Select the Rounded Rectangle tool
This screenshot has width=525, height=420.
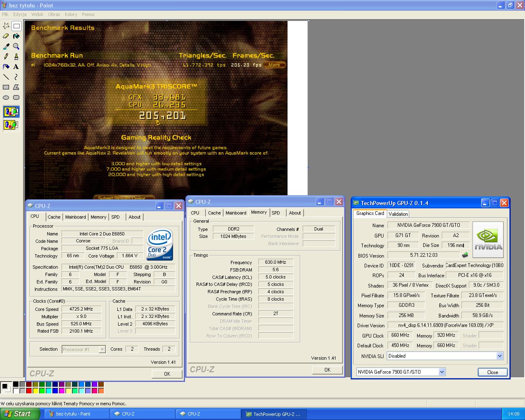[16, 97]
